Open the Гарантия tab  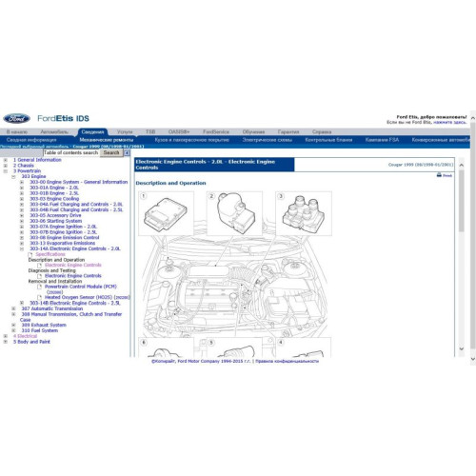[288, 131]
